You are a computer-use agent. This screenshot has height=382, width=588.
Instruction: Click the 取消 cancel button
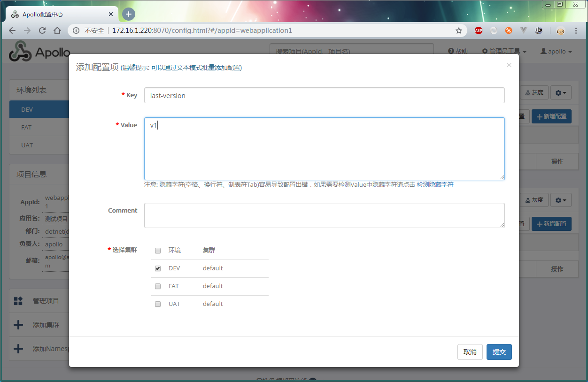[x=470, y=352]
